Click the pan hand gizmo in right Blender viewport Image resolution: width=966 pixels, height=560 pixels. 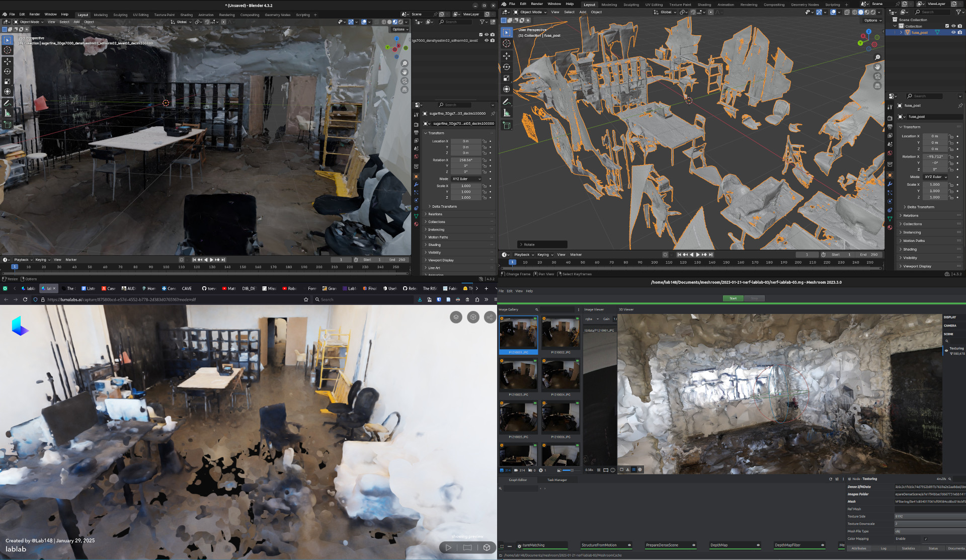click(877, 67)
